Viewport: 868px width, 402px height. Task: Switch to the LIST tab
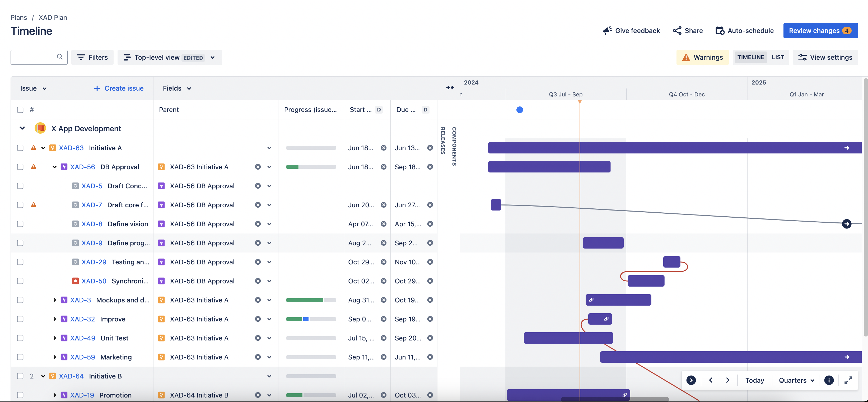point(778,57)
